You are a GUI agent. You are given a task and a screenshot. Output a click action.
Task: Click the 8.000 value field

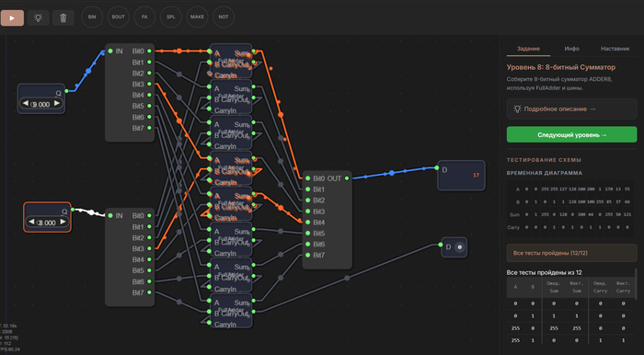(47, 223)
